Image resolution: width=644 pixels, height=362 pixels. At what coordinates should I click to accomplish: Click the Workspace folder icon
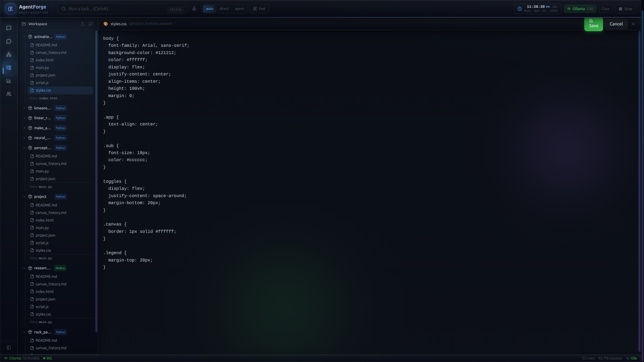point(24,24)
